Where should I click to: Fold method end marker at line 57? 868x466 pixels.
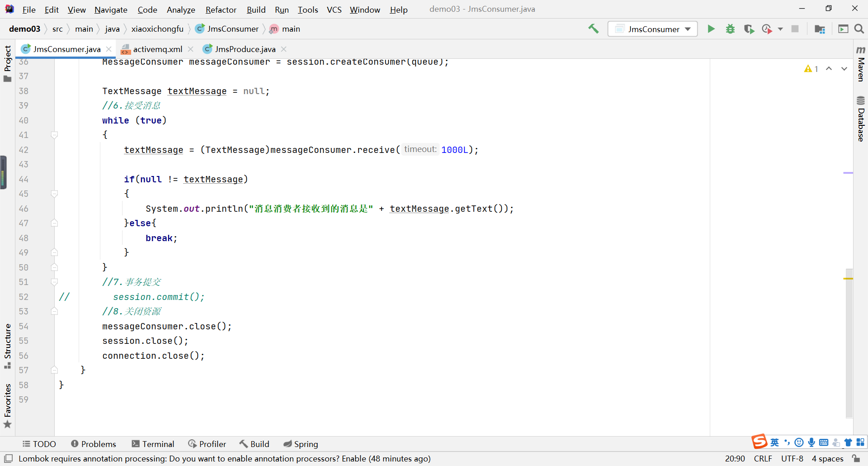(54, 370)
